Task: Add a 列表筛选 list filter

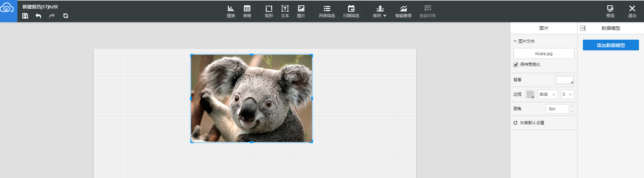Action: pos(327,11)
